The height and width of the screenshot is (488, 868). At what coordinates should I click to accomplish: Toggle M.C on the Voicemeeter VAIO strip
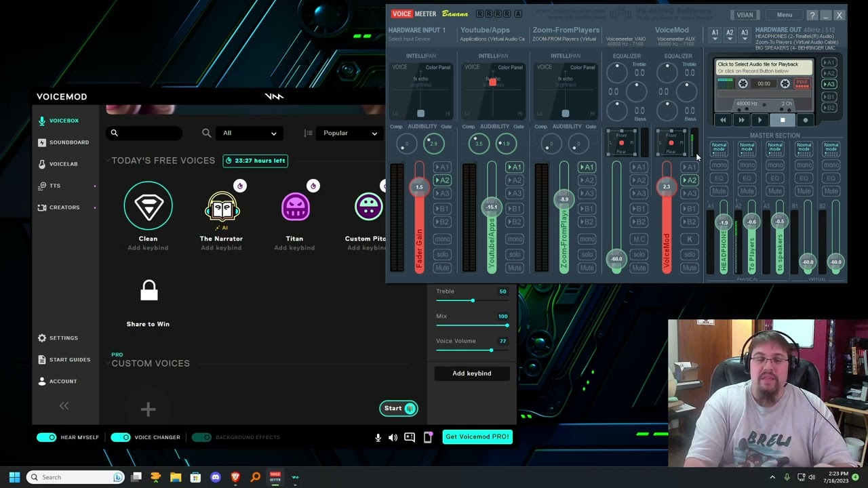(x=639, y=239)
